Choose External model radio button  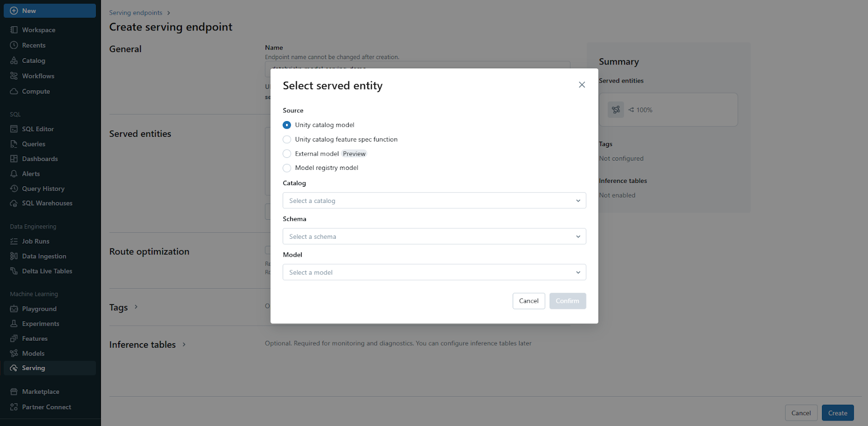pyautogui.click(x=287, y=154)
